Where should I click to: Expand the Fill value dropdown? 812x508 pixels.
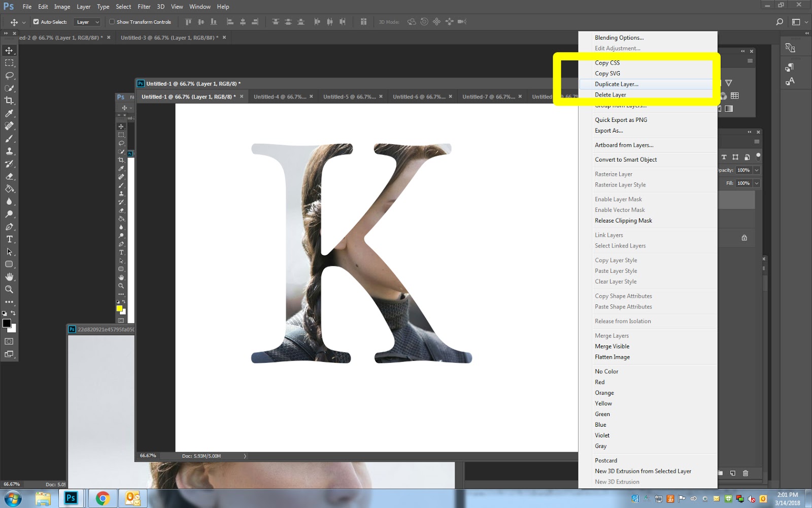point(757,183)
